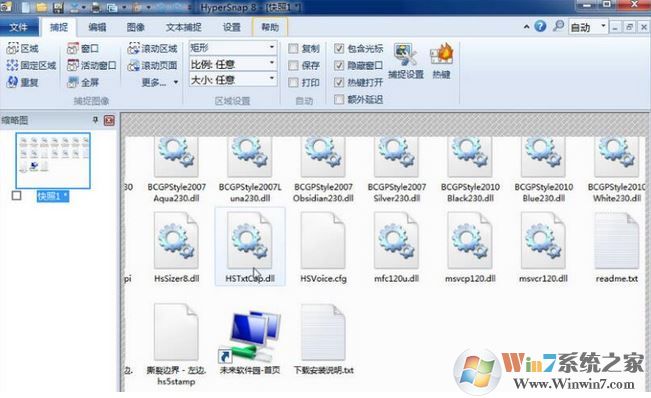Select the 快照1 snapshot thumbnail

pos(53,160)
